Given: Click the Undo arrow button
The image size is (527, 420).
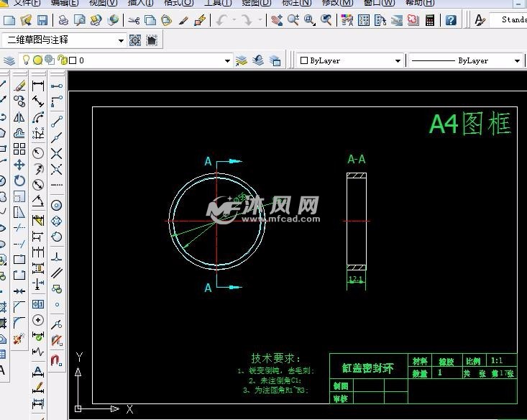Looking at the screenshot, I should point(222,20).
